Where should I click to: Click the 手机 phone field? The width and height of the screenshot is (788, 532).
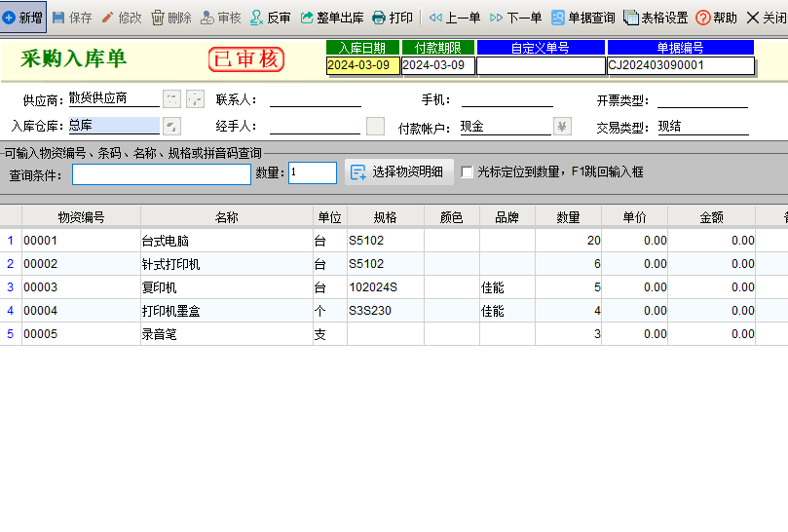[507, 98]
